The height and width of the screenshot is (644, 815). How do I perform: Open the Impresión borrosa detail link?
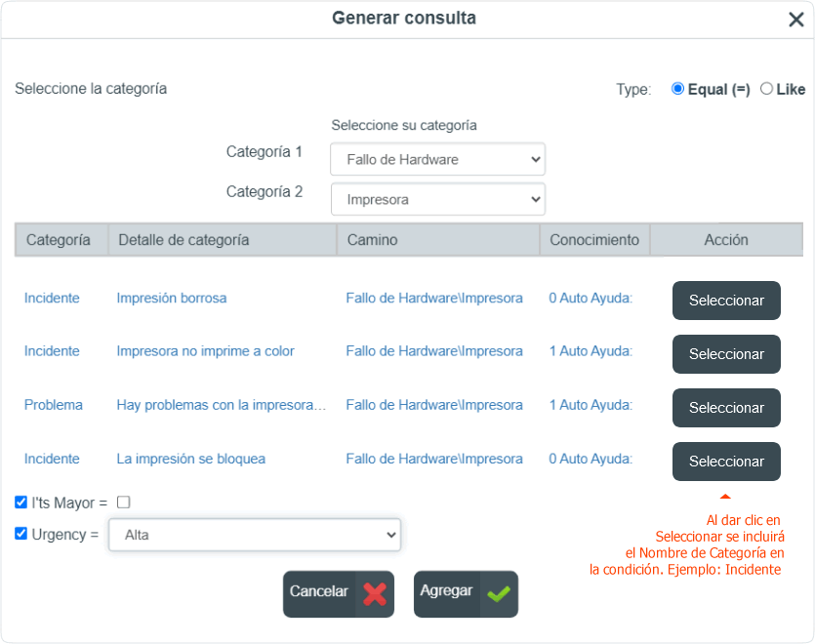coord(172,298)
